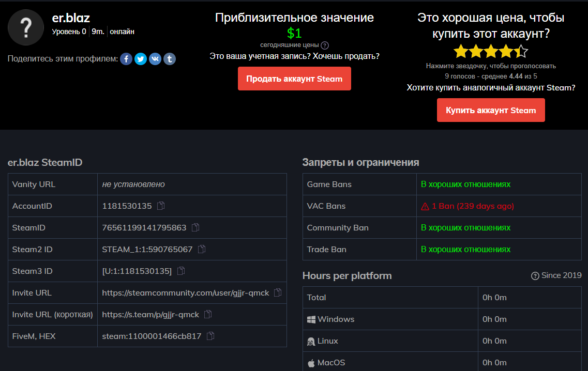Click the Linux hours value
Screen dimensions: 588x371
[494, 341]
